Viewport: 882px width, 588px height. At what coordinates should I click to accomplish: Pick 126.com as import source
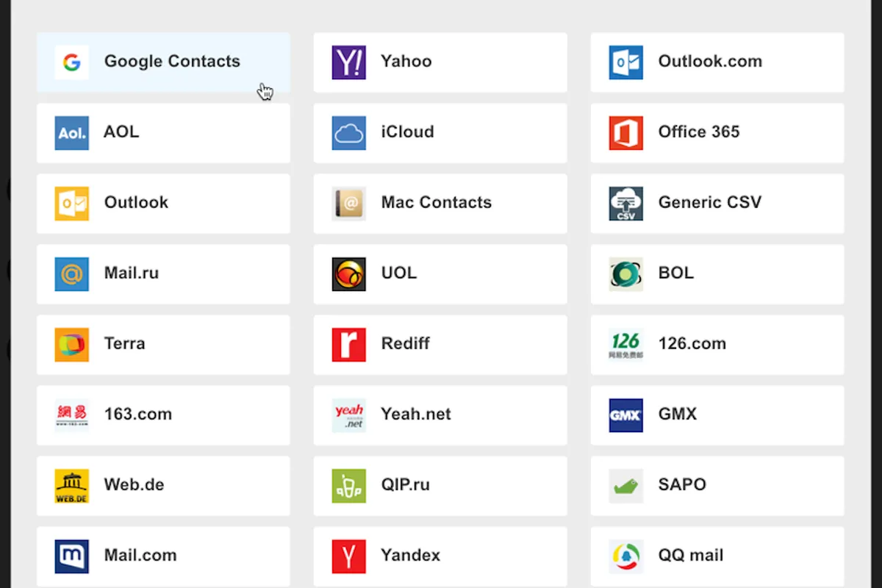(x=717, y=345)
